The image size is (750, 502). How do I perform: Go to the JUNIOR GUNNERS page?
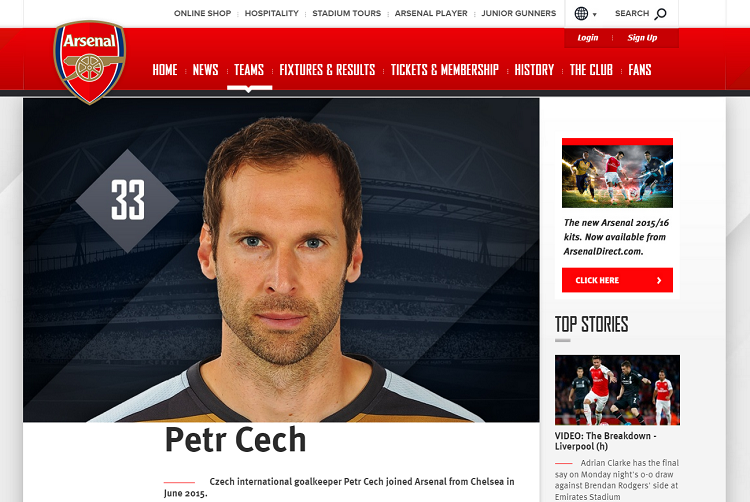click(518, 13)
